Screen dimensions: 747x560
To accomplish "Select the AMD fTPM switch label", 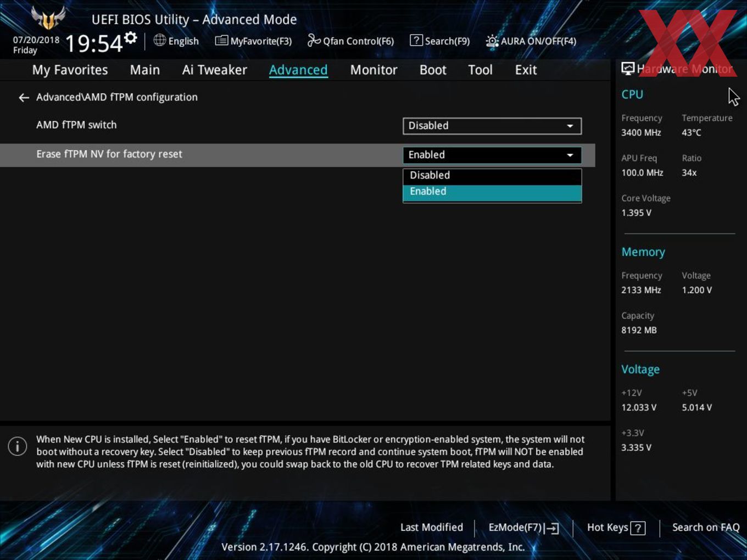I will click(76, 125).
